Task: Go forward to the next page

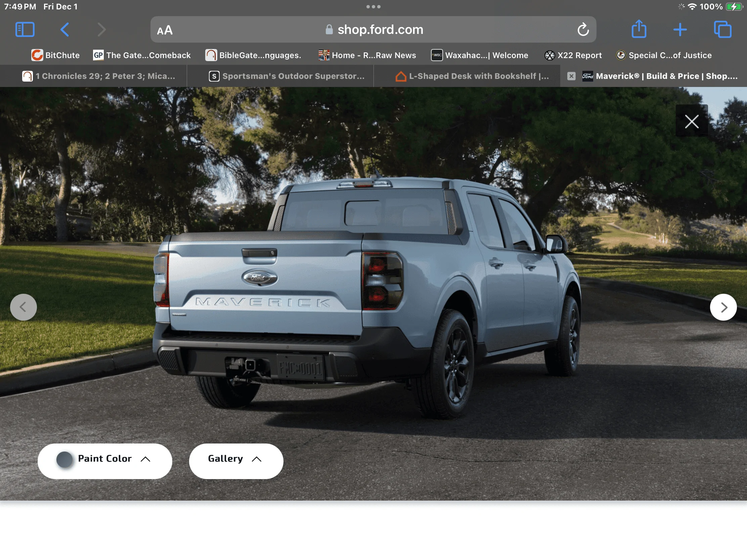Action: click(x=102, y=30)
